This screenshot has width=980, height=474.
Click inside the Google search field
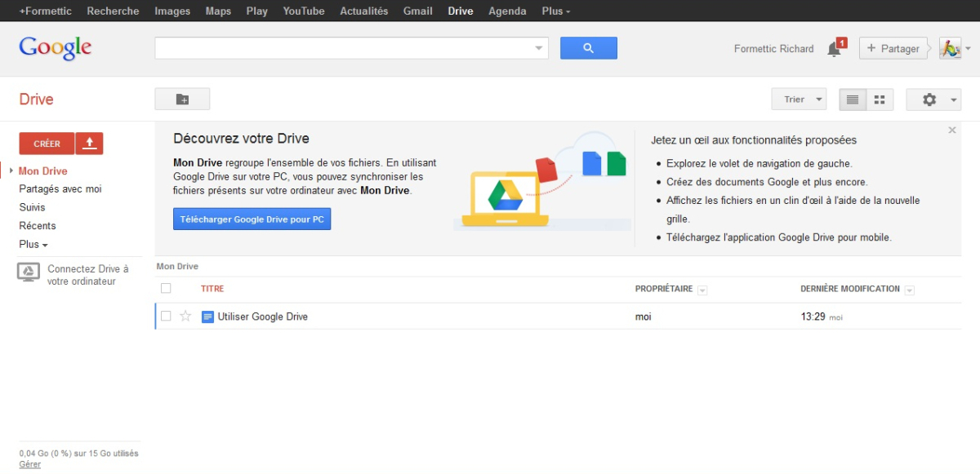click(x=343, y=48)
